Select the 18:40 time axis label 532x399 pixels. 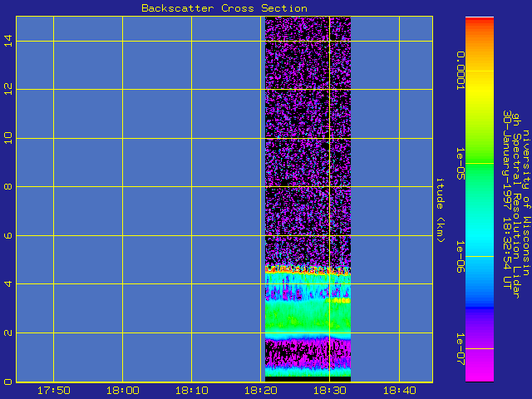400,391
